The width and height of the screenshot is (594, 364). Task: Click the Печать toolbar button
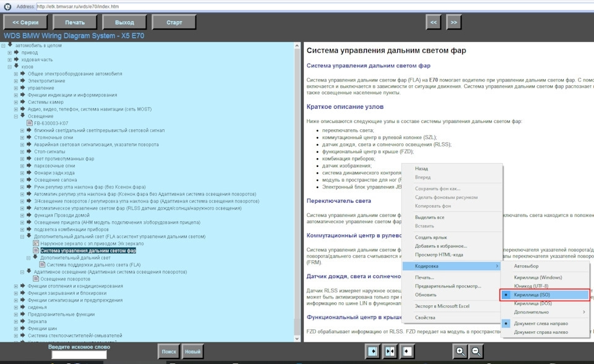[75, 22]
